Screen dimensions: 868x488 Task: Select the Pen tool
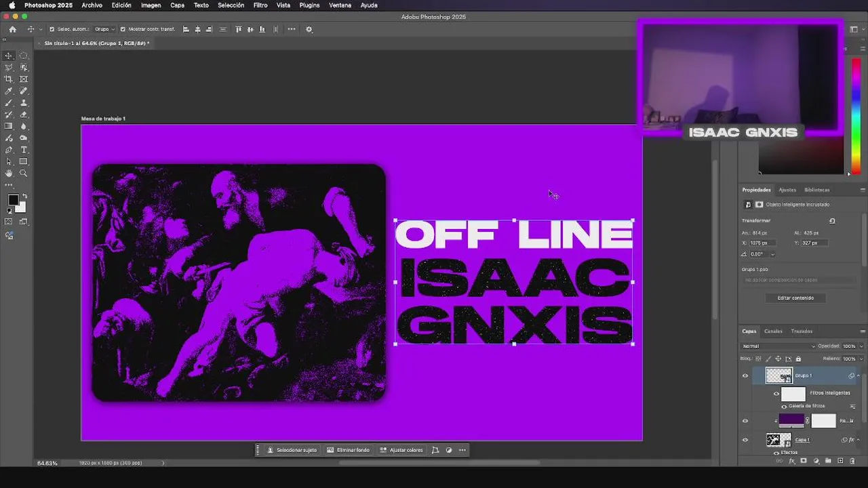point(8,150)
